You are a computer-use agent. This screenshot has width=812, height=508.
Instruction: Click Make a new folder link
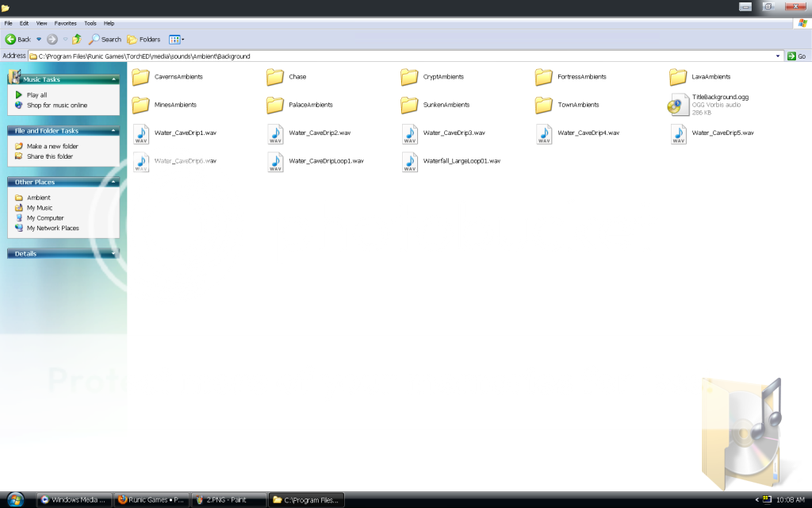pos(52,146)
